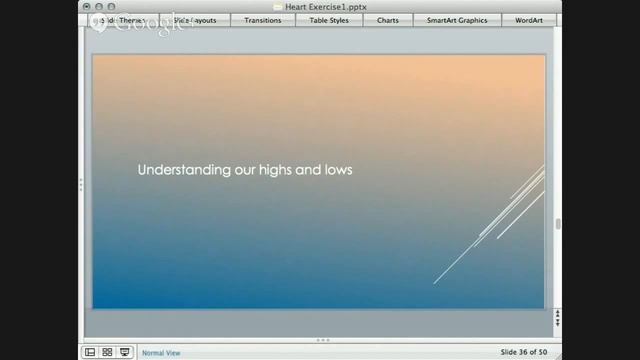The width and height of the screenshot is (640, 360).
Task: Go to previous slide with the double up arrow
Action: [558, 313]
